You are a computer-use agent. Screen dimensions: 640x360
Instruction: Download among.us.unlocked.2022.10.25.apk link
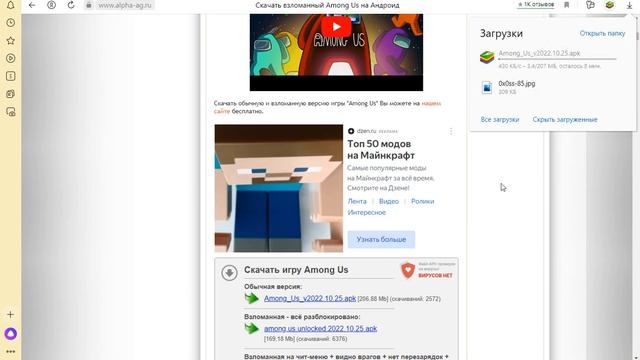click(320, 329)
